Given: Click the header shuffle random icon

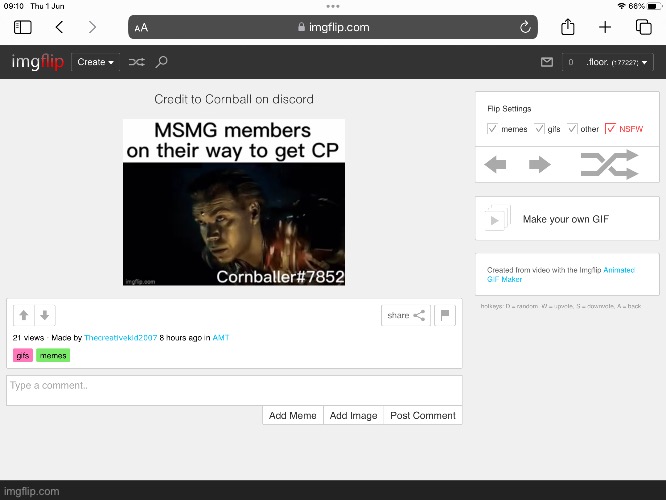Looking at the screenshot, I should point(137,62).
